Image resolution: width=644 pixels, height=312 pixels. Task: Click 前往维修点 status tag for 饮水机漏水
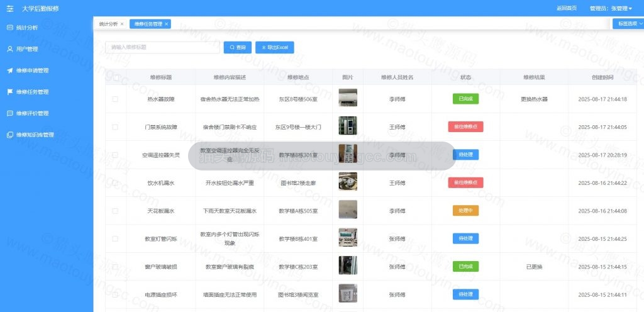(466, 182)
